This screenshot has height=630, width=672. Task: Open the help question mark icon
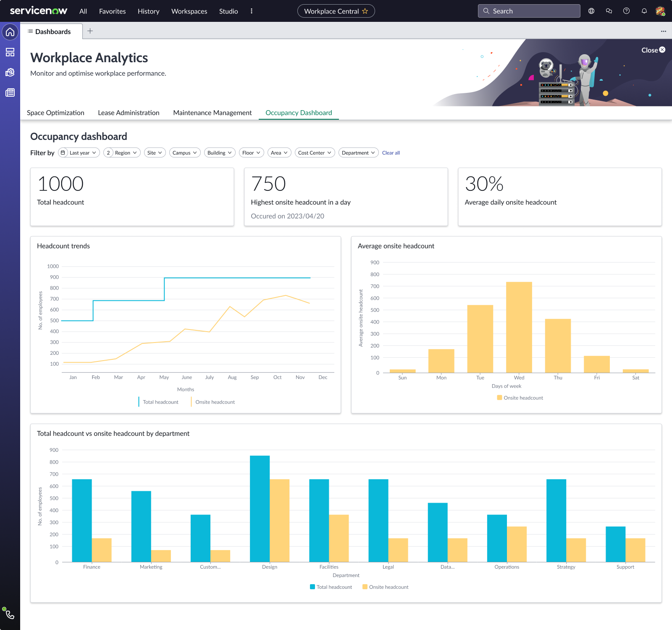(x=626, y=11)
